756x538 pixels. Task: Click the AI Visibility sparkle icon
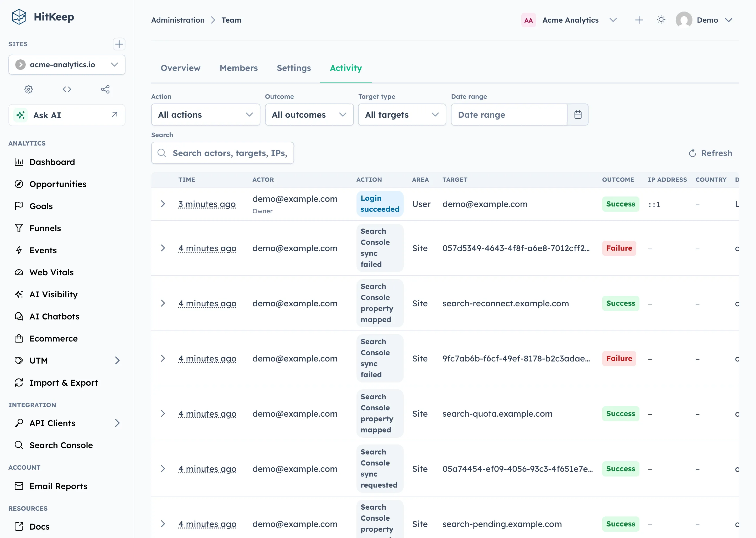click(19, 294)
